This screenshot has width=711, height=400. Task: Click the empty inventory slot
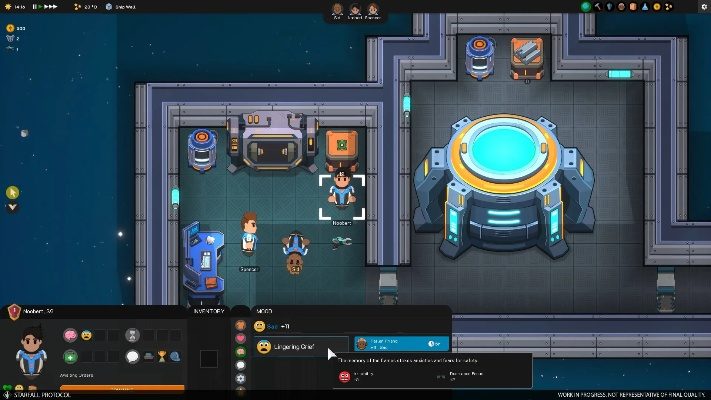pyautogui.click(x=209, y=358)
